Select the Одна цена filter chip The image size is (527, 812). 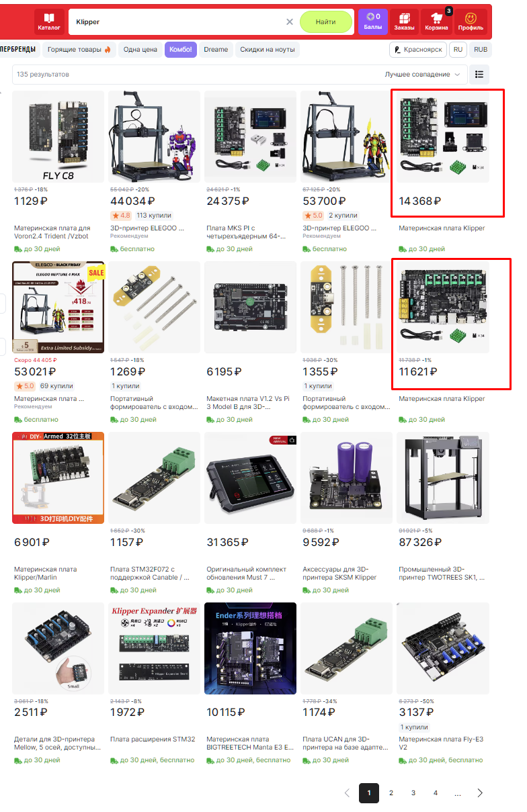[x=140, y=50]
